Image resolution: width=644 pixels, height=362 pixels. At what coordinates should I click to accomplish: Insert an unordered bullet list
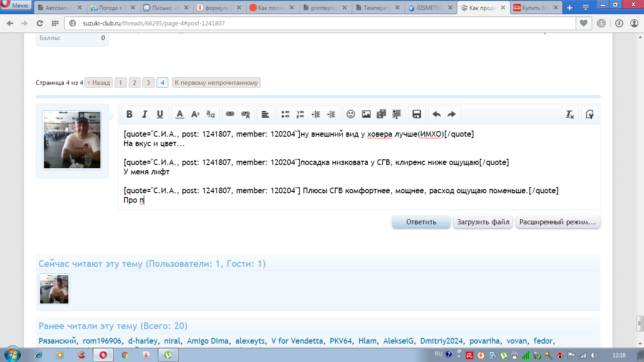pos(285,114)
